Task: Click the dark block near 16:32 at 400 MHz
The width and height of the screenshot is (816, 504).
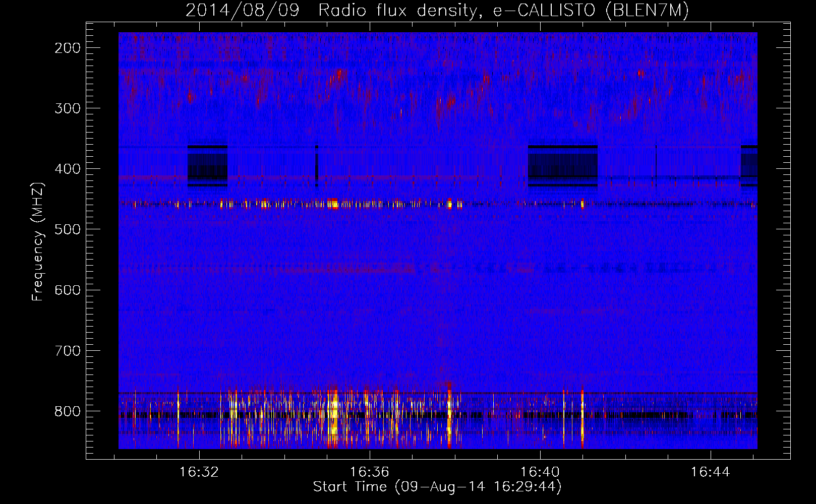Action: coord(207,165)
